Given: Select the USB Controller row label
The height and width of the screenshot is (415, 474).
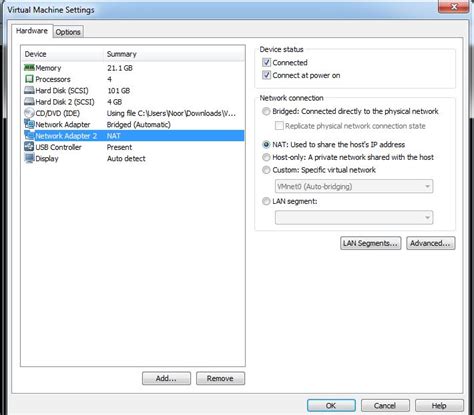Looking at the screenshot, I should (58, 147).
